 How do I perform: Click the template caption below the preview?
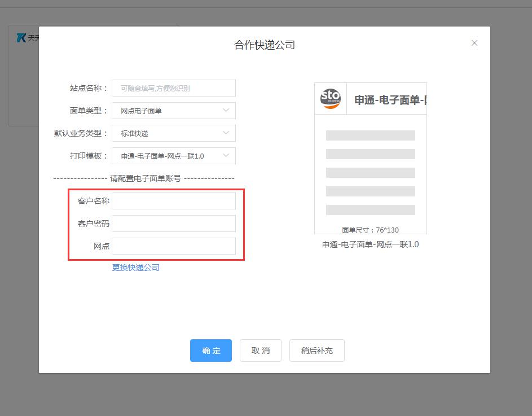click(x=370, y=244)
